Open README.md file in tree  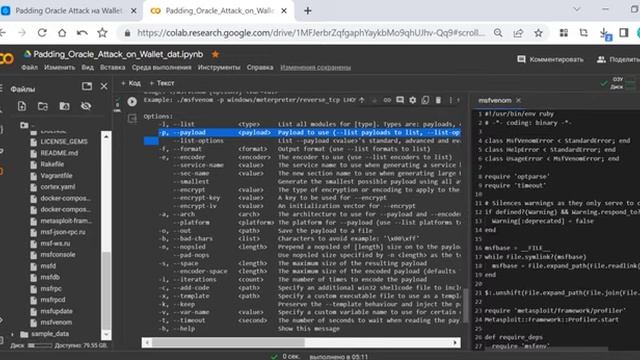click(x=59, y=153)
